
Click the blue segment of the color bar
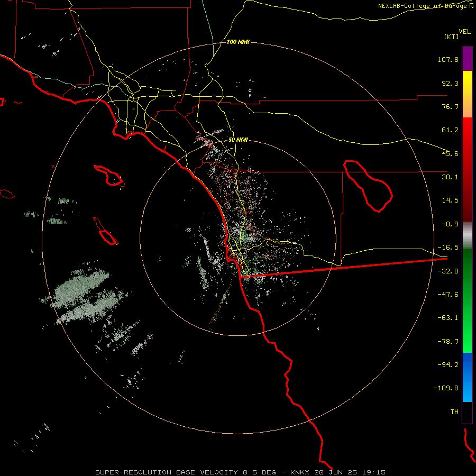pos(467,377)
